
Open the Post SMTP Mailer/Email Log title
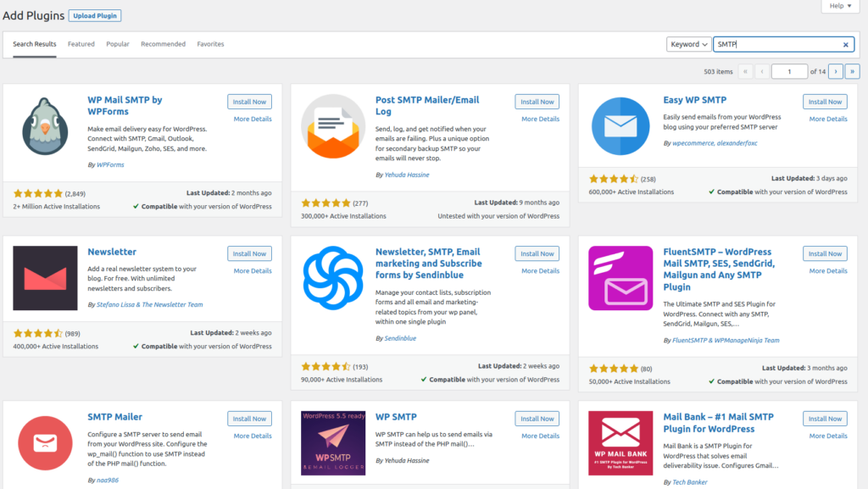pyautogui.click(x=427, y=106)
